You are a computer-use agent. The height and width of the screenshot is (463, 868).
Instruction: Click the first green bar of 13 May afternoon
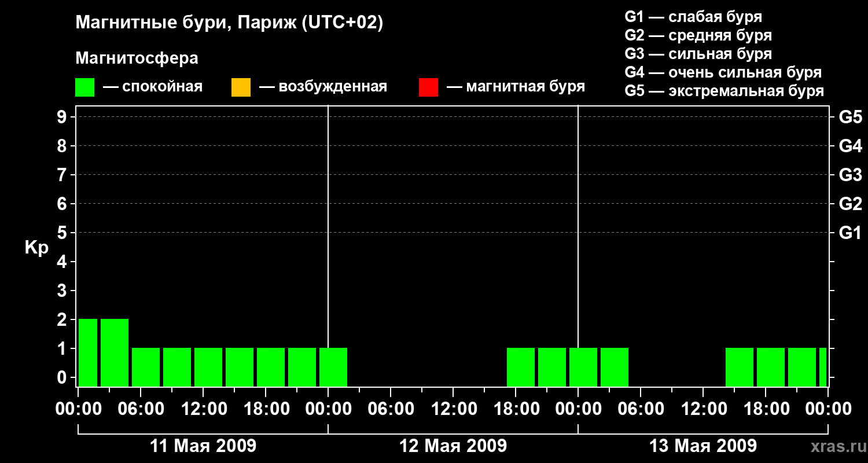(x=740, y=367)
